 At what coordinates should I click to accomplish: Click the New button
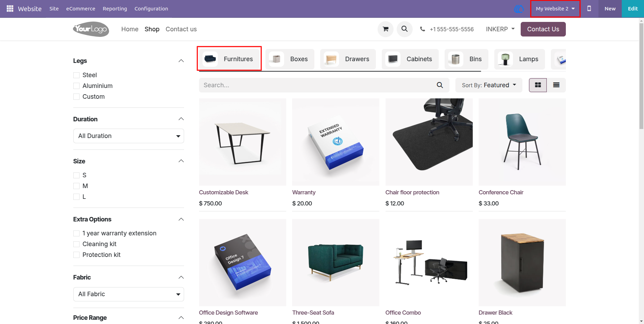click(x=610, y=9)
